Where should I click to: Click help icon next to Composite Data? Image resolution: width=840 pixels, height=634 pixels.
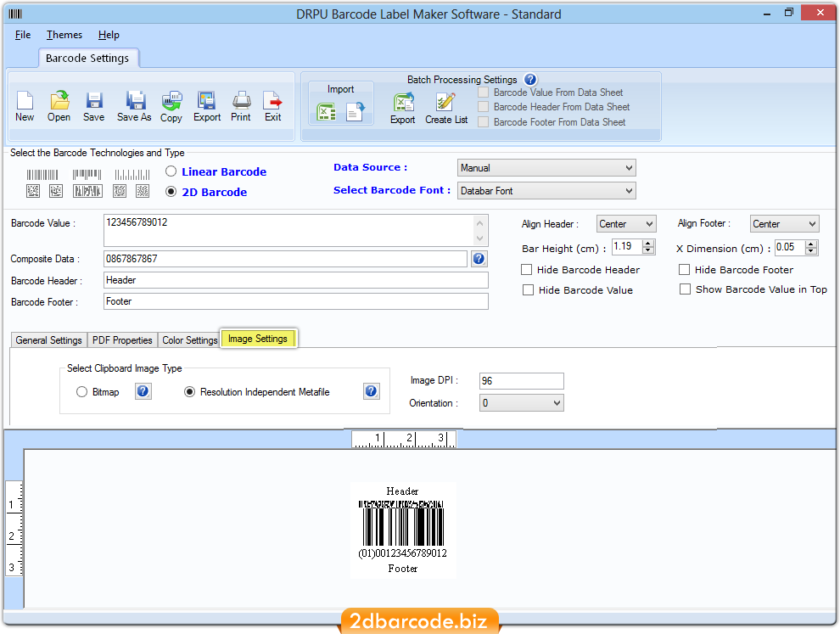(479, 259)
